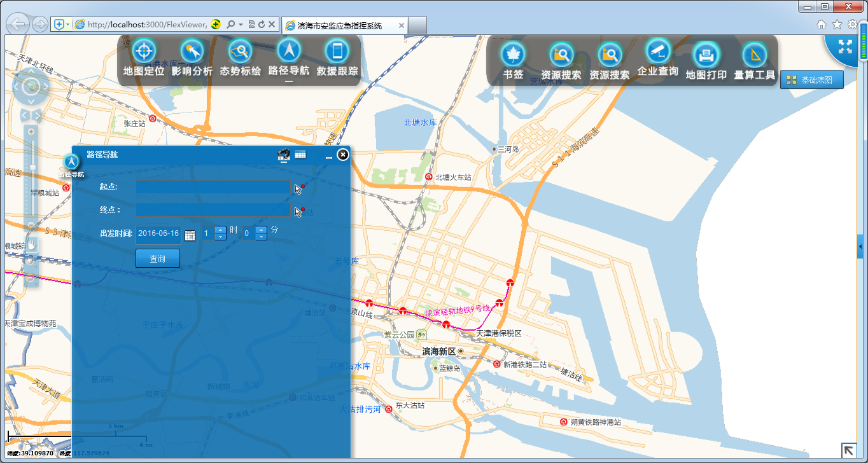Open the 影响分析 impact analysis tool
The width and height of the screenshot is (868, 463).
pos(192,52)
